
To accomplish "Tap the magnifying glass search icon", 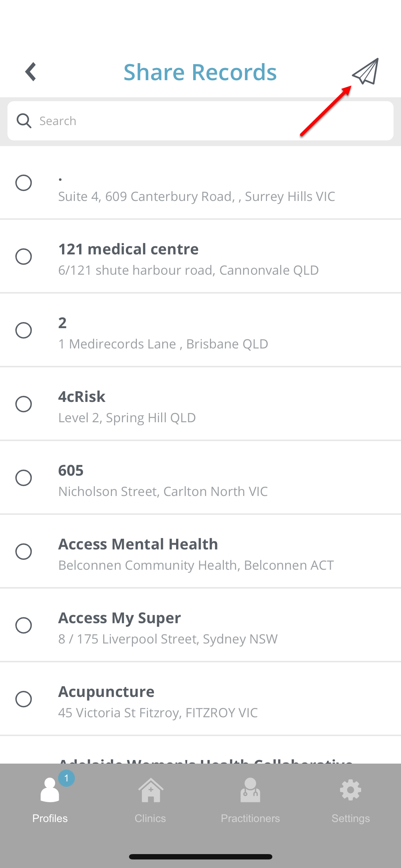I will (x=24, y=121).
